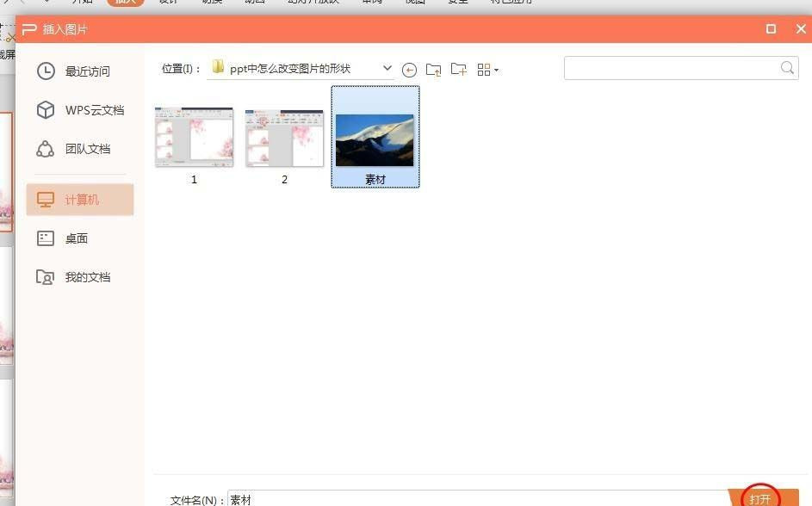Select the 素材 image thumbnail
The height and width of the screenshot is (506, 812).
375,135
